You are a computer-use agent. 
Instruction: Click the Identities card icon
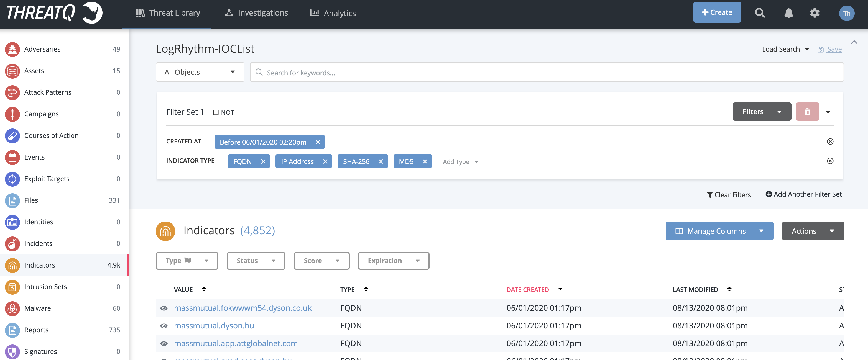tap(12, 222)
